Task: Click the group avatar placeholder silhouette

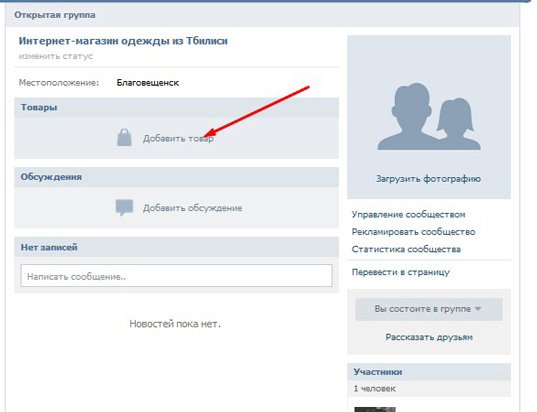Action: click(x=429, y=116)
